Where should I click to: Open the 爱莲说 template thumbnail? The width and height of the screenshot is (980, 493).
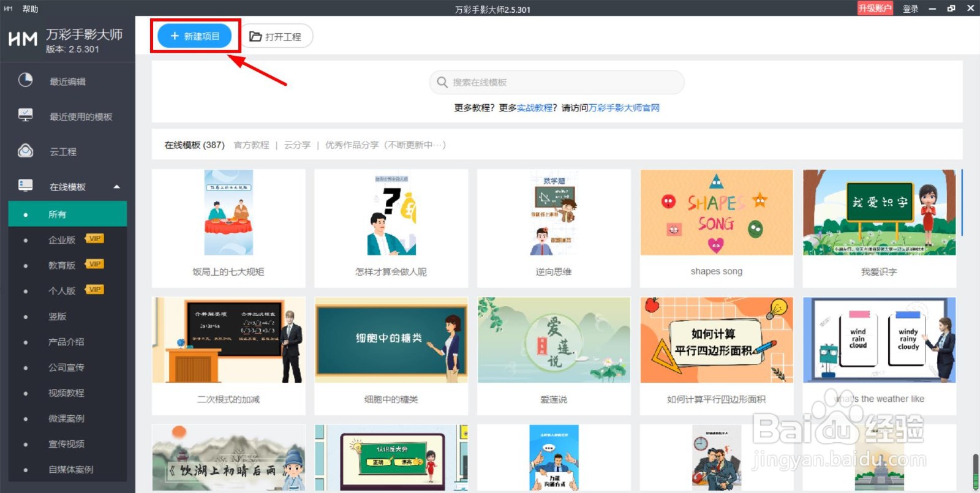554,340
